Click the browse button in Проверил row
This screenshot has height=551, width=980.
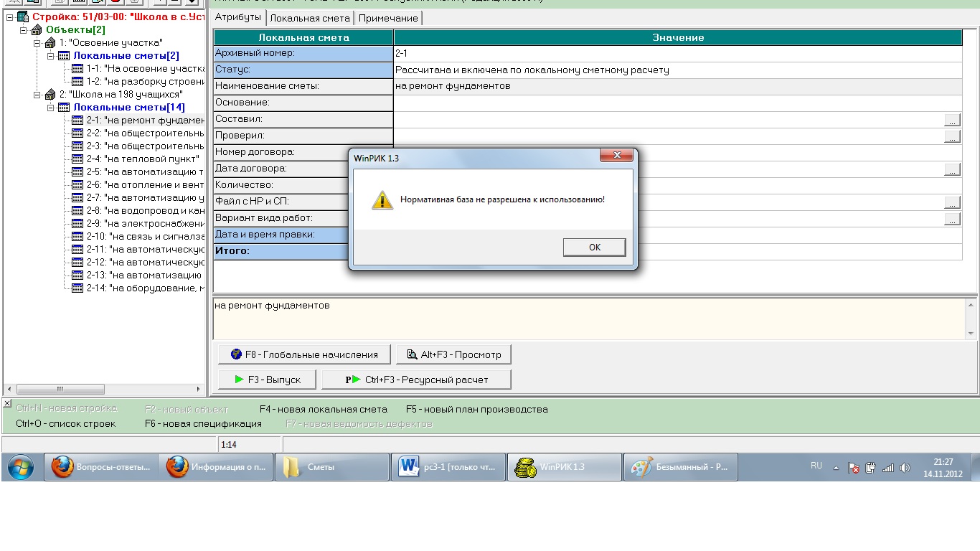952,136
